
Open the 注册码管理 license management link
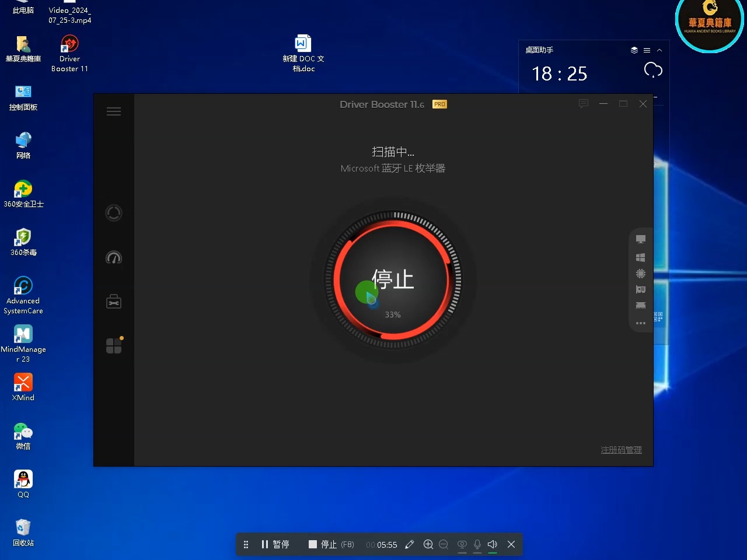point(622,450)
